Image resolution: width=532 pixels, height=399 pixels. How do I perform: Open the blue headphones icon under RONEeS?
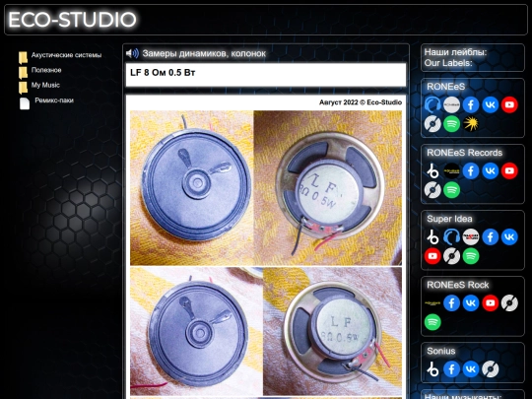coord(432,104)
